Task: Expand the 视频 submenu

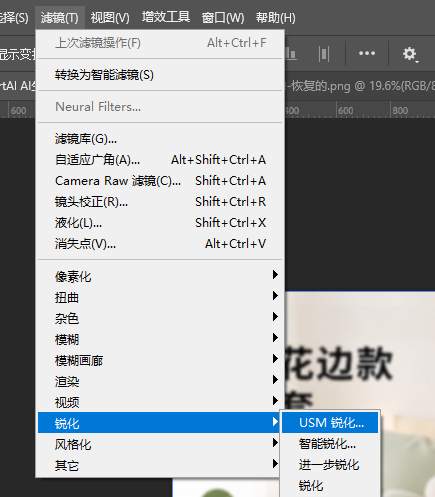Action: coord(160,402)
